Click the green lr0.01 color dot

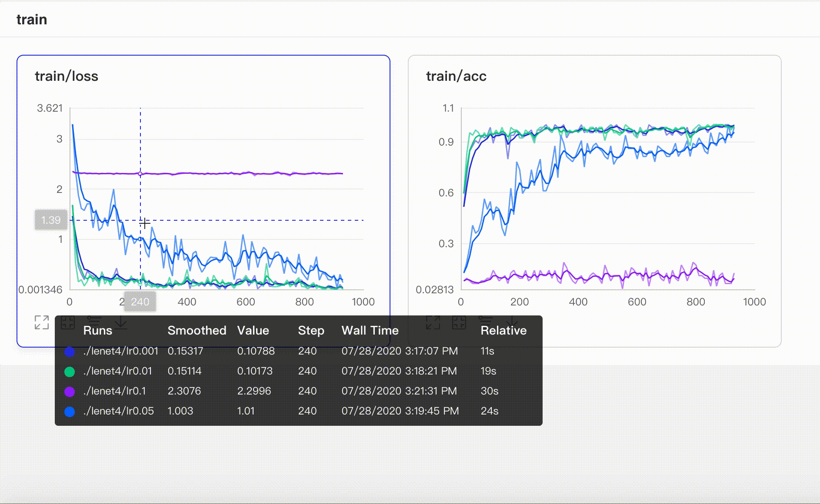pyautogui.click(x=70, y=371)
